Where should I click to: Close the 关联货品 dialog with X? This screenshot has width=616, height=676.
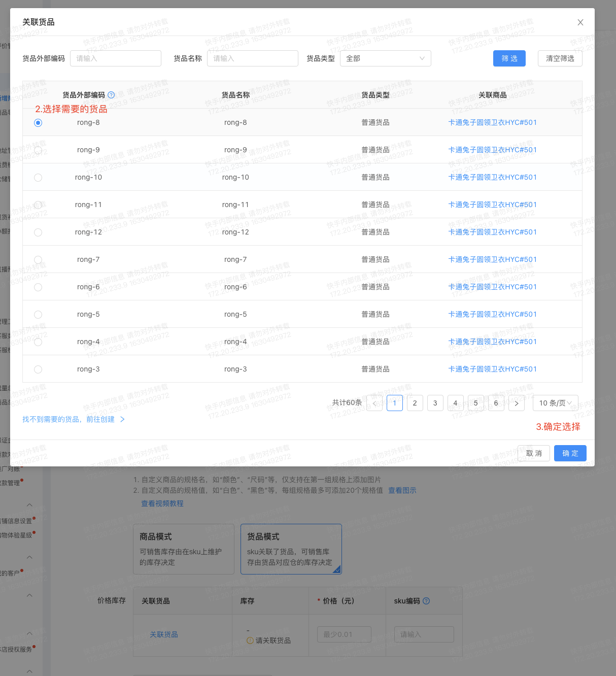[x=580, y=22]
